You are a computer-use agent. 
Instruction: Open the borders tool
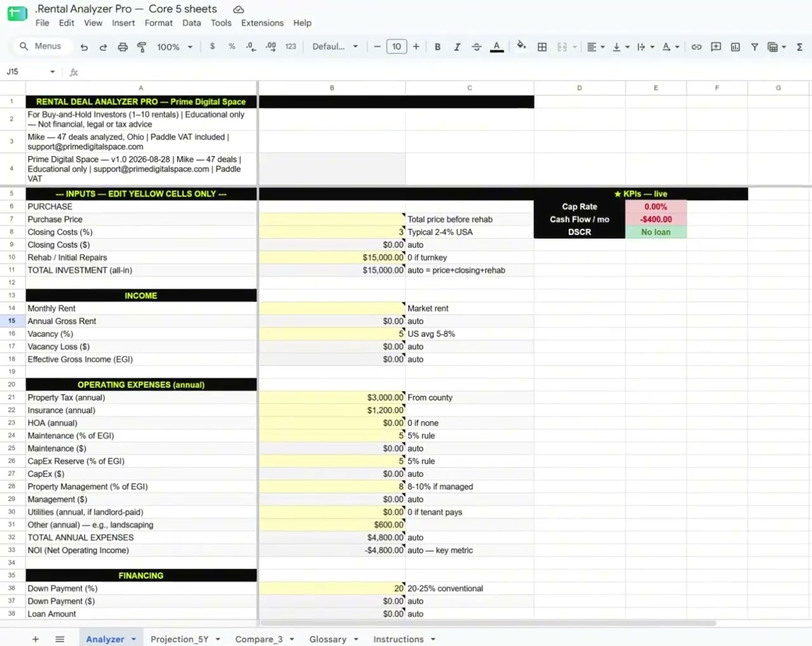pyautogui.click(x=542, y=47)
